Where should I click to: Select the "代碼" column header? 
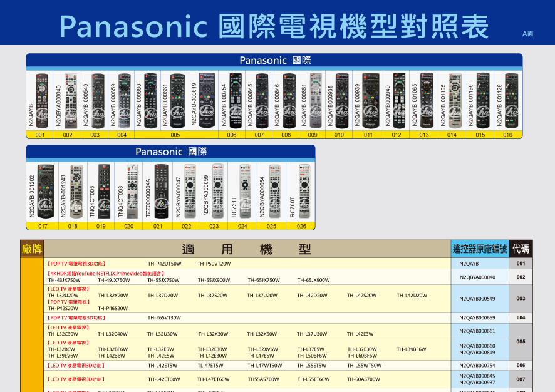coord(521,249)
